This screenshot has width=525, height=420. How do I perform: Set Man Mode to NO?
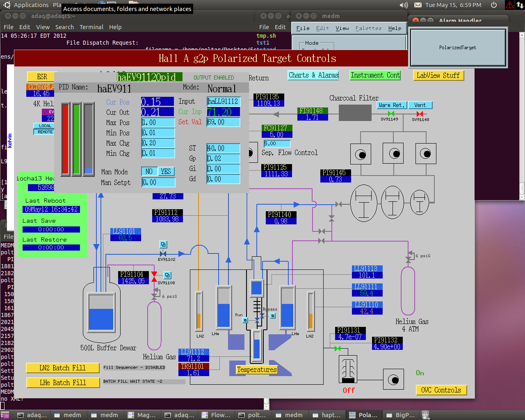149,171
